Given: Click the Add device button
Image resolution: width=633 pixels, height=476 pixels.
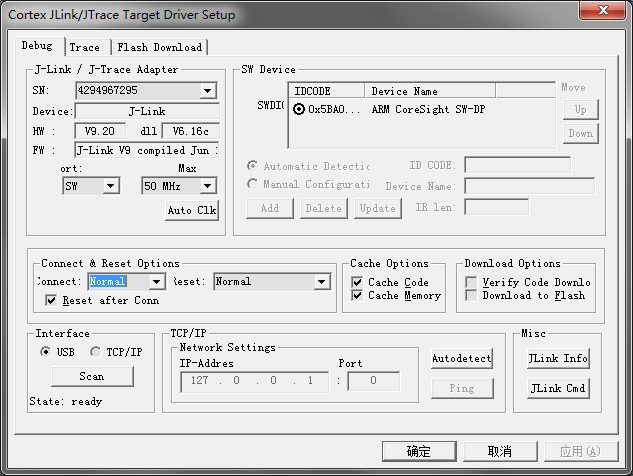Looking at the screenshot, I should 270,208.
